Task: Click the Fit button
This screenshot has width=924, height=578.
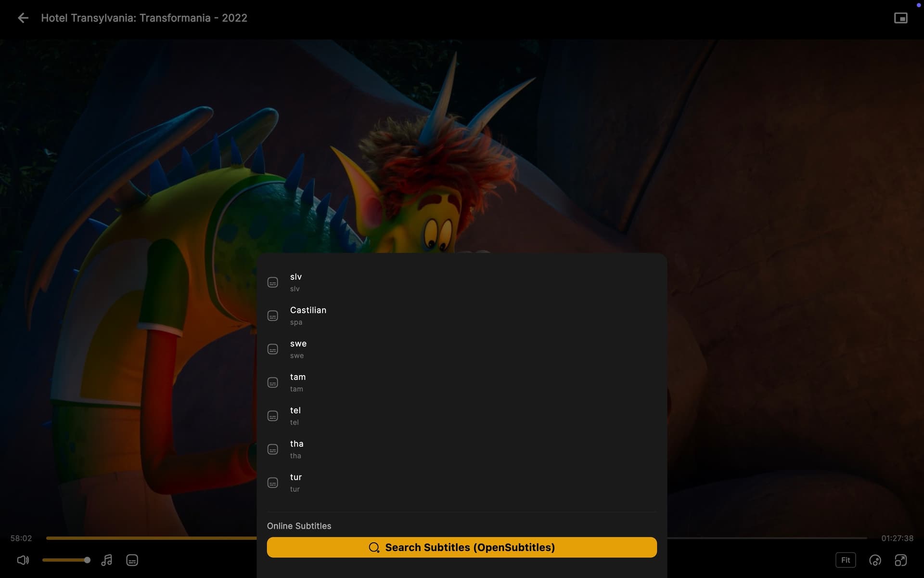Action: [846, 560]
